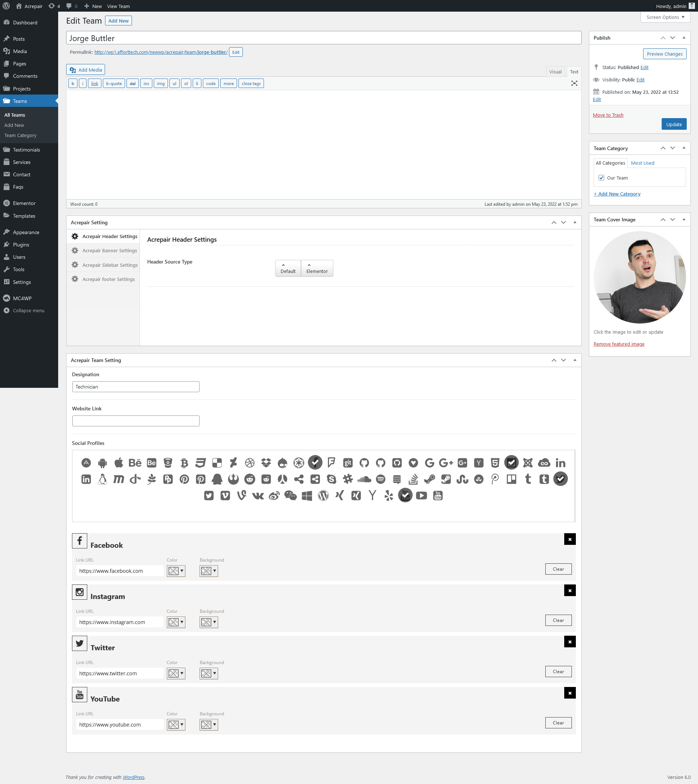Choose the Bitcoin social profile icon
Image resolution: width=698 pixels, height=784 pixels.
pos(184,463)
